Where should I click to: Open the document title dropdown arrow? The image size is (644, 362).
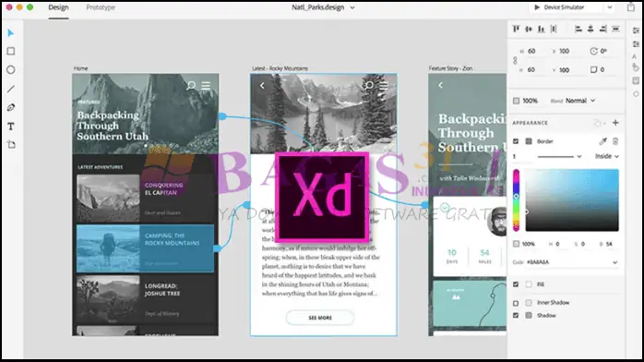352,7
